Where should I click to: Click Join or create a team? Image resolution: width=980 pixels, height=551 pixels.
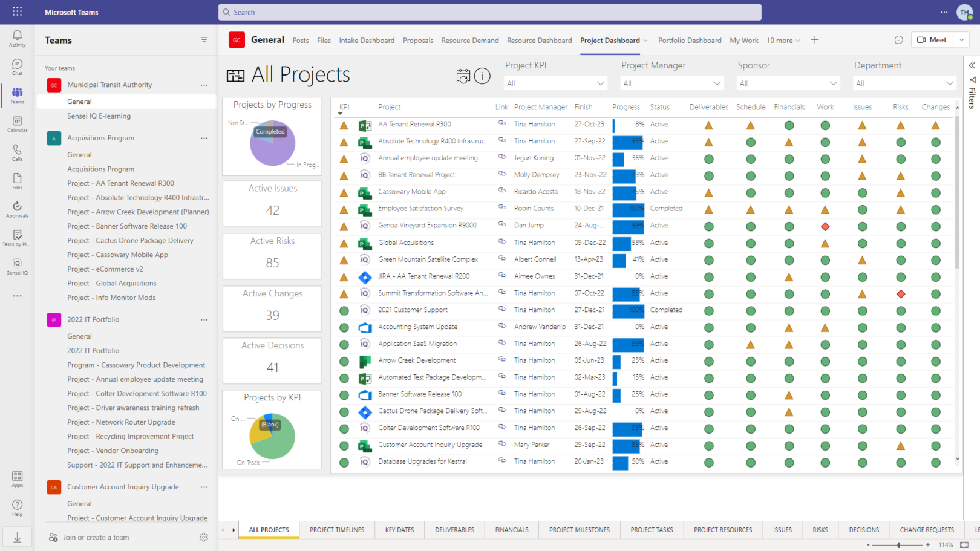[x=96, y=538]
